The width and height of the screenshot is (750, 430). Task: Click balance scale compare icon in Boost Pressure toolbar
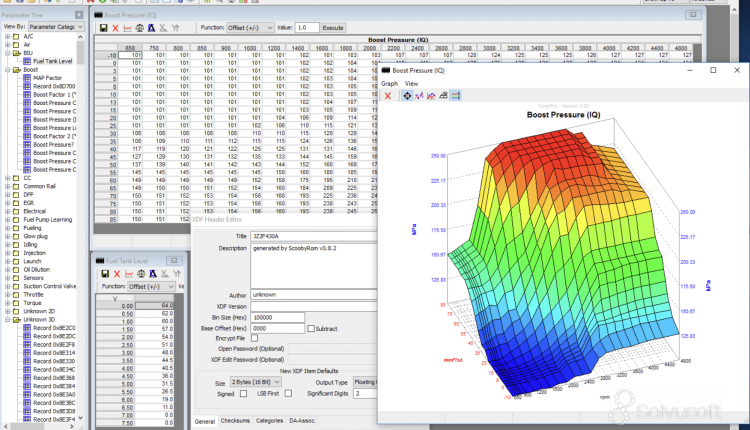point(140,28)
